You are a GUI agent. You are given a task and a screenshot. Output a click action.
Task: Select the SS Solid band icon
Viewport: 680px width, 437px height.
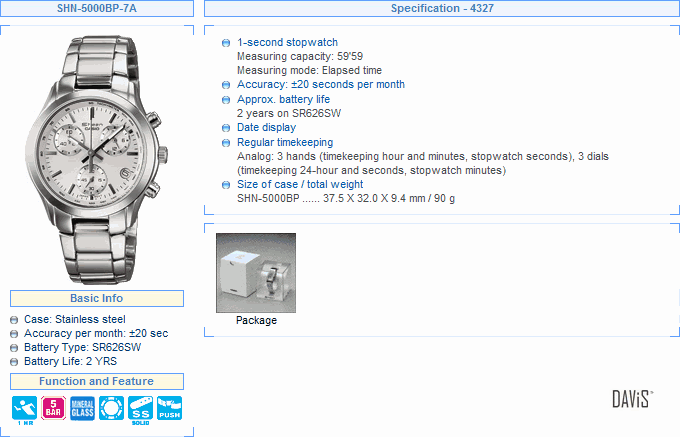pyautogui.click(x=141, y=410)
